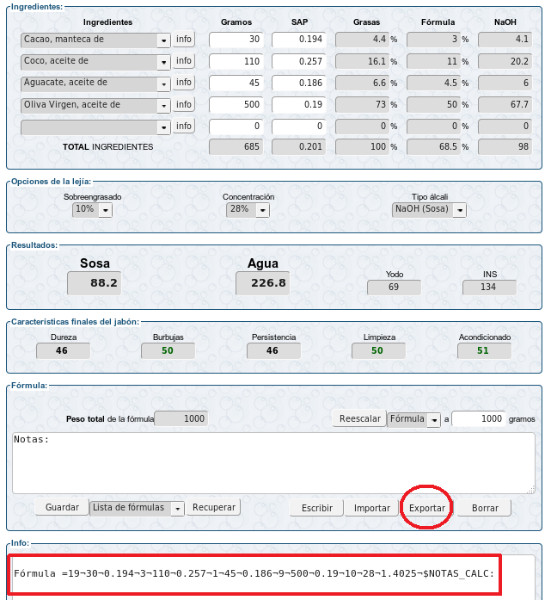
Task: Click the Guardar button
Action: point(62,507)
